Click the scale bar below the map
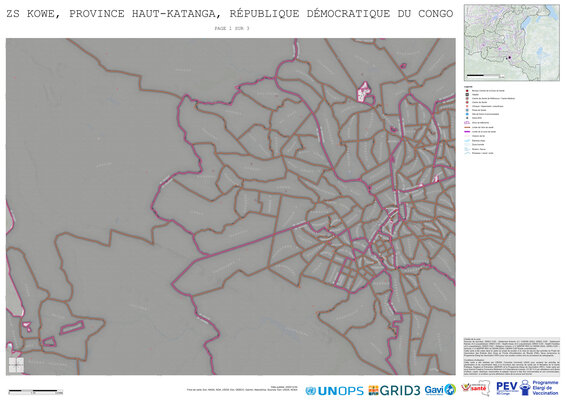This screenshot has height=400, width=566. click(x=35, y=391)
